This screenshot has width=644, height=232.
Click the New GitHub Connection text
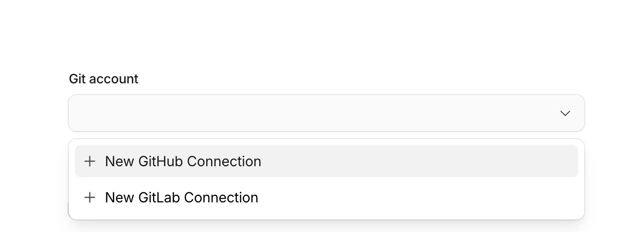click(x=183, y=161)
